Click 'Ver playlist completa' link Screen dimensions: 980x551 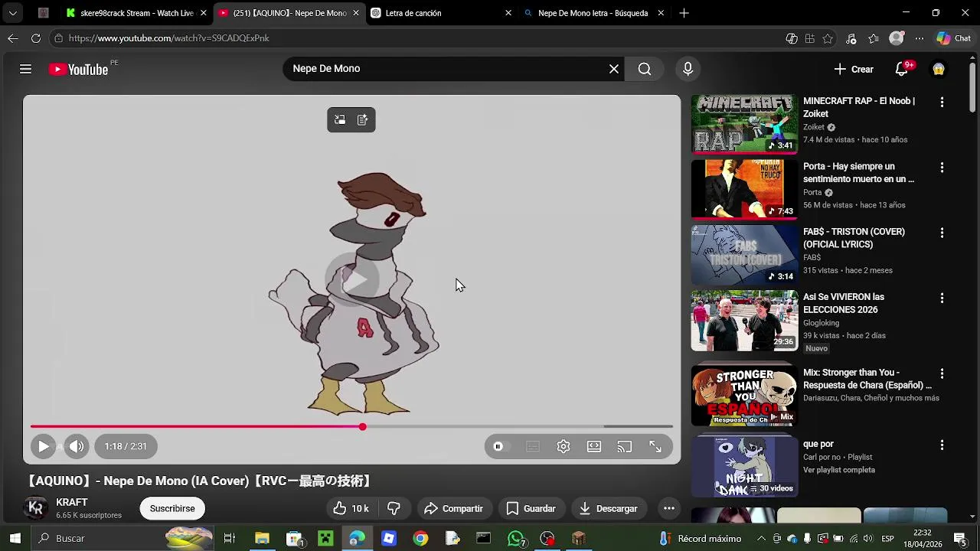coord(839,470)
